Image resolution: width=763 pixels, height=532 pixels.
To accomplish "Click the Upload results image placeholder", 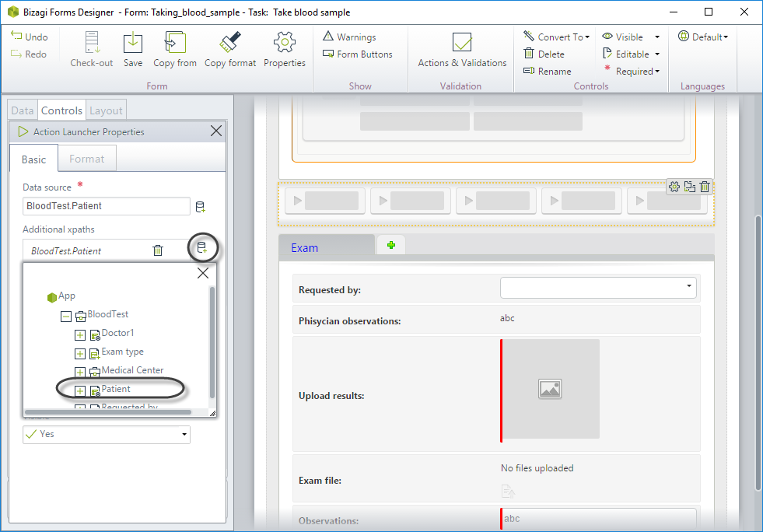I will click(x=551, y=389).
